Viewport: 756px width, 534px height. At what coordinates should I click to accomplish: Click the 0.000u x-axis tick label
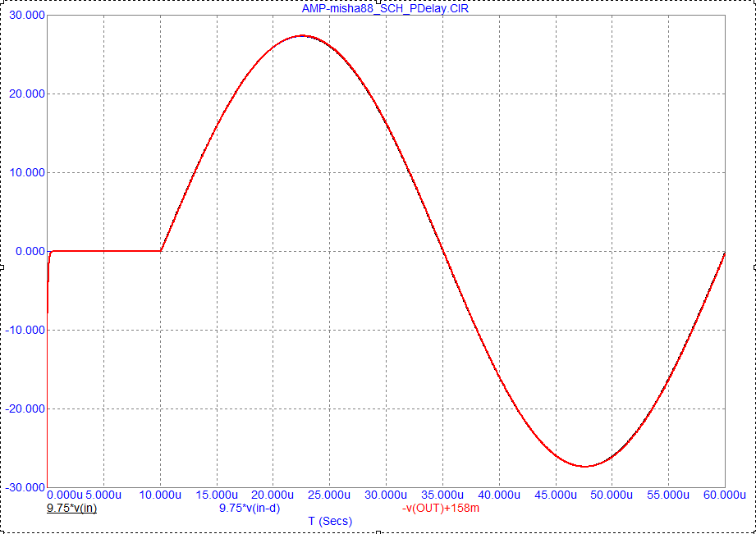66,495
